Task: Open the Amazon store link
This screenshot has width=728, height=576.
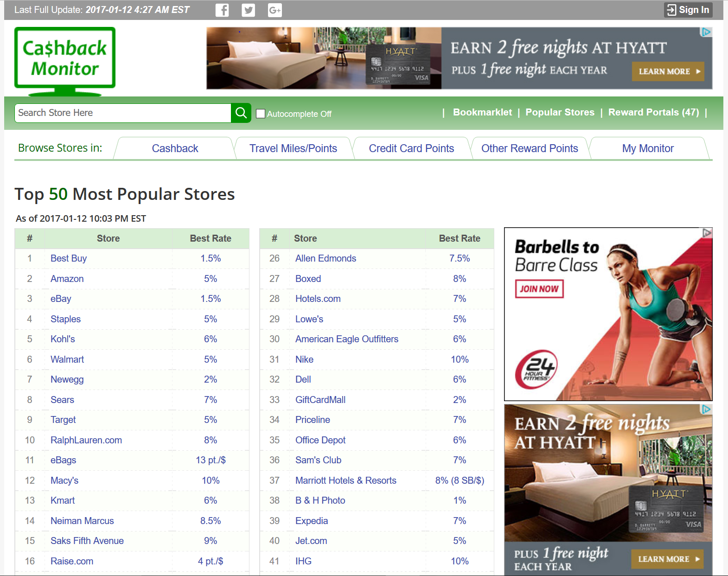Action: pyautogui.click(x=67, y=279)
